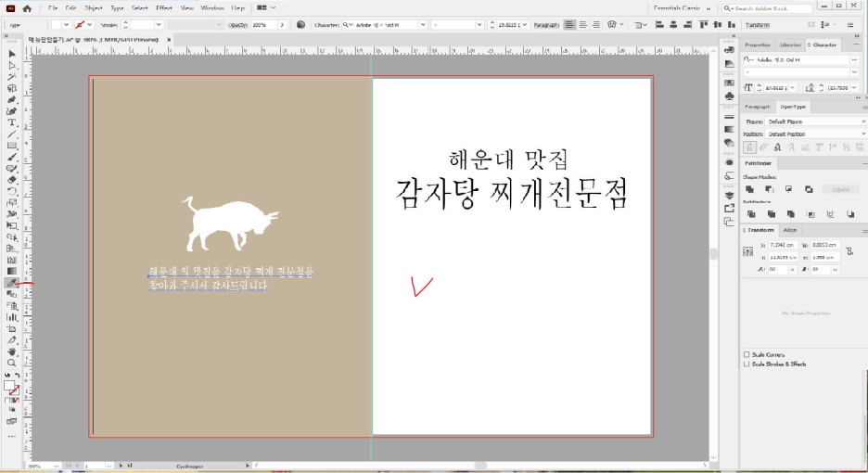Select the Selection tool arrow

[12, 54]
